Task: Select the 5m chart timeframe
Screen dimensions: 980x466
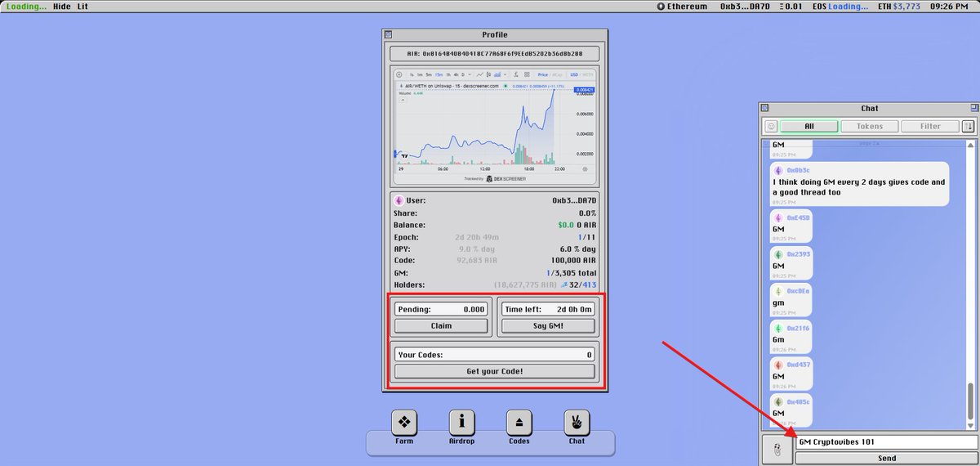Action: click(429, 74)
